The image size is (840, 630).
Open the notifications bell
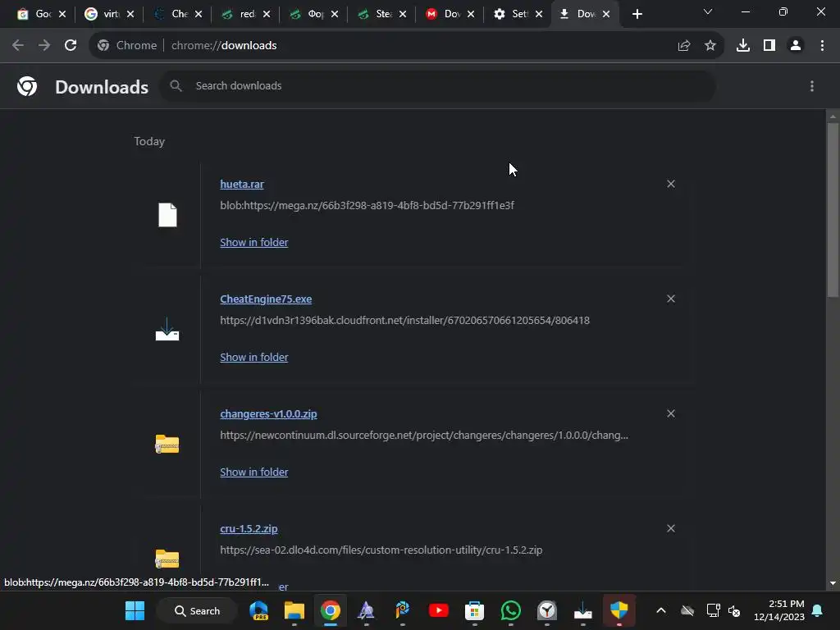coord(818,610)
